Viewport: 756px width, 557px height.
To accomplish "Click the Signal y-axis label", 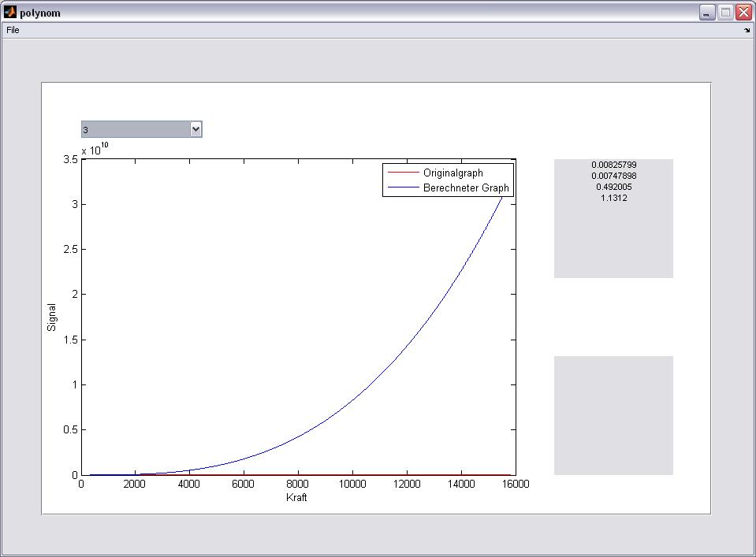I will click(52, 317).
